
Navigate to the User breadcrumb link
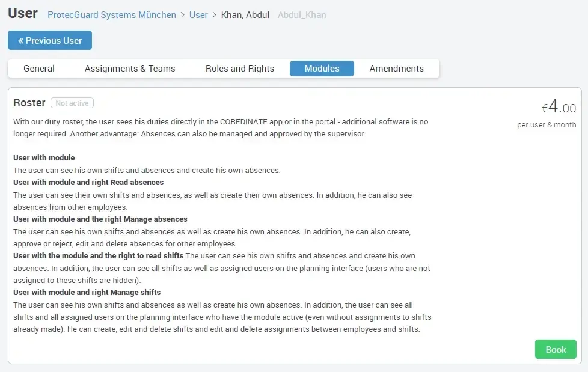tap(198, 15)
